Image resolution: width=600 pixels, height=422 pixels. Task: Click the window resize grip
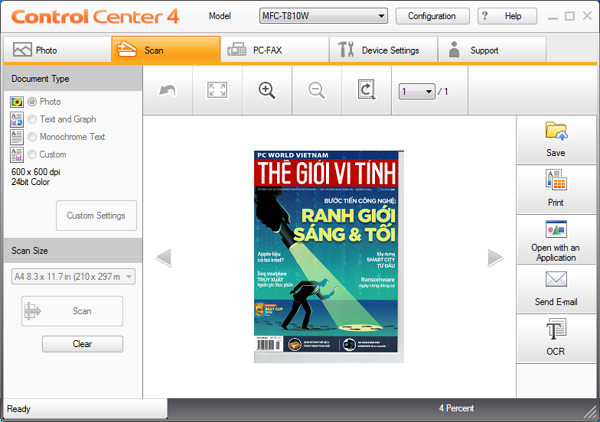(x=590, y=412)
